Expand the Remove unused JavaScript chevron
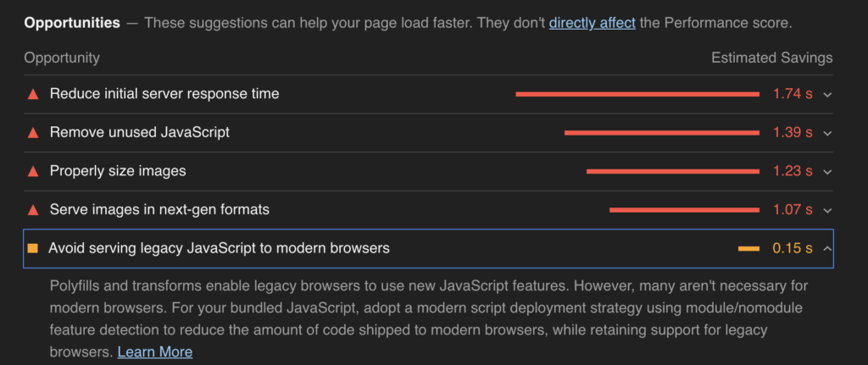 [x=827, y=133]
